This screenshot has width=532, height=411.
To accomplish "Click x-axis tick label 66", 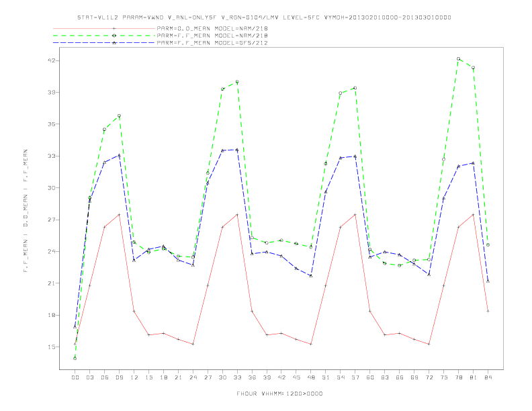I will coord(400,377).
